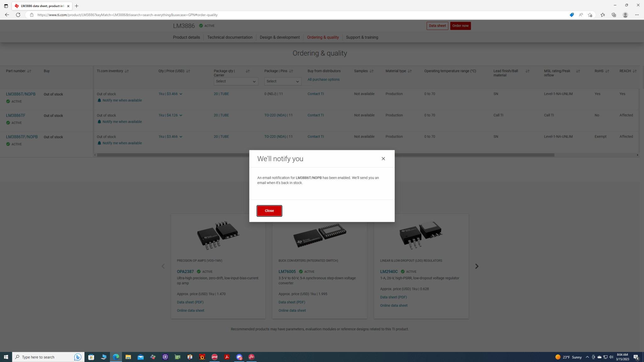Viewport: 644px width, 362px height.
Task: Open browser Settings and more menu
Action: pyautogui.click(x=637, y=15)
